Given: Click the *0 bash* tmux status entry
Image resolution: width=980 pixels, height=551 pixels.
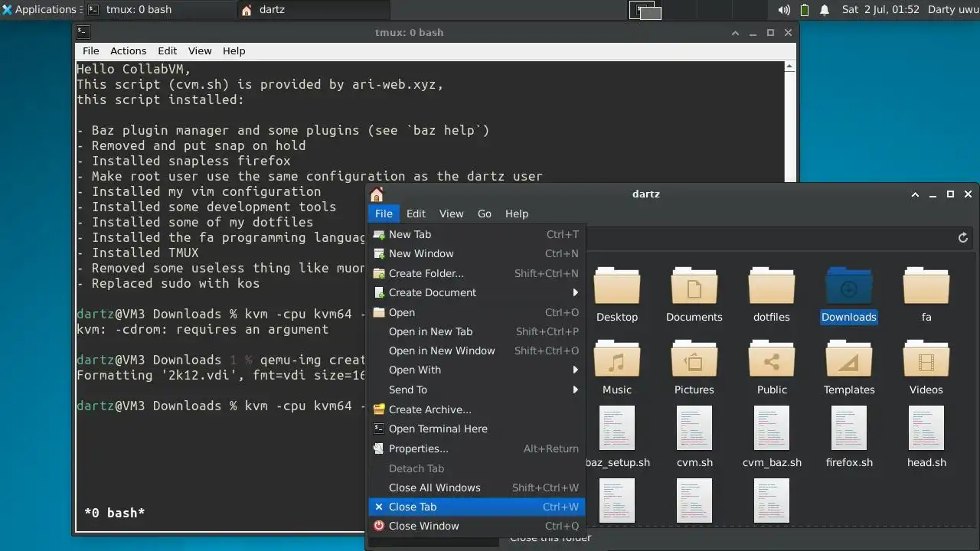Looking at the screenshot, I should click(x=115, y=513).
